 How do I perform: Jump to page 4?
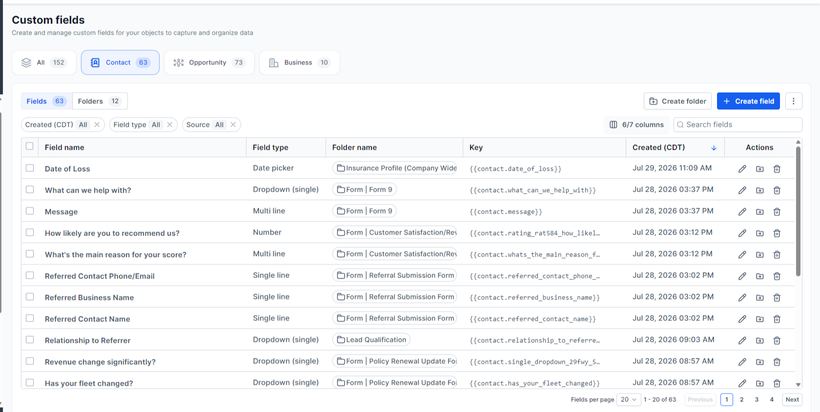(x=772, y=399)
